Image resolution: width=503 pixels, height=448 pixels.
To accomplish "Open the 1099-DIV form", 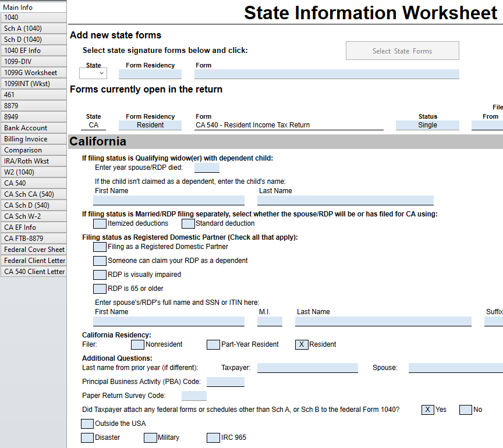I will (33, 62).
